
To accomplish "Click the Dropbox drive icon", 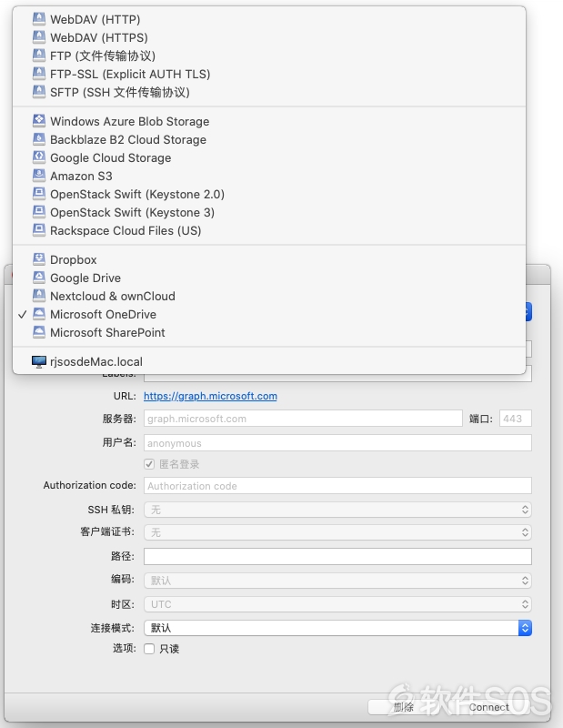I will [x=39, y=259].
